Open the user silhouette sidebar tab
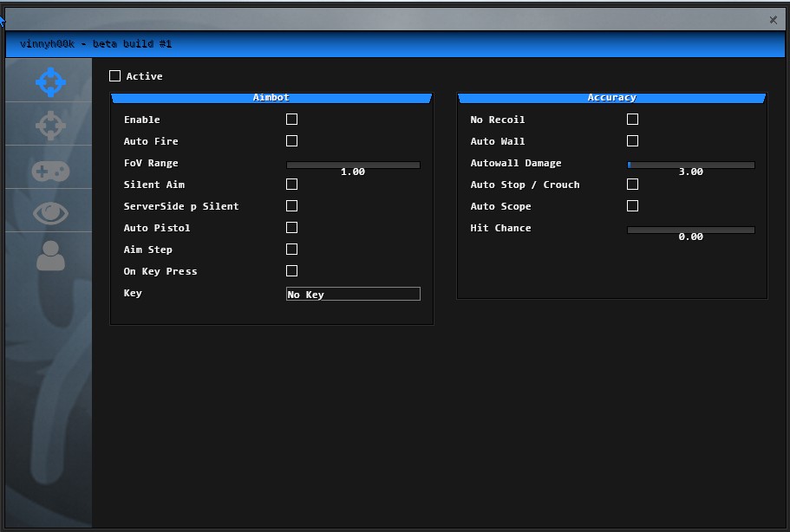 click(x=50, y=256)
